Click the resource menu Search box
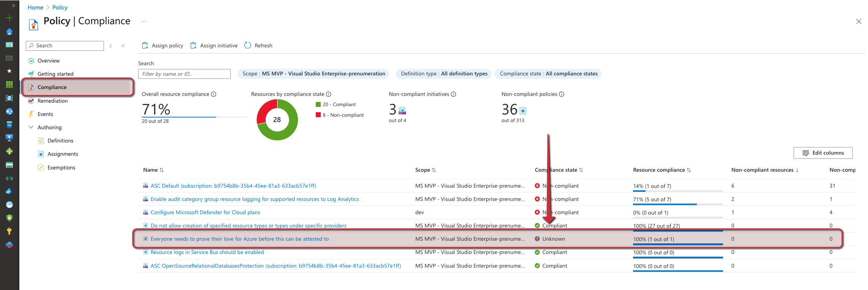 (x=65, y=46)
